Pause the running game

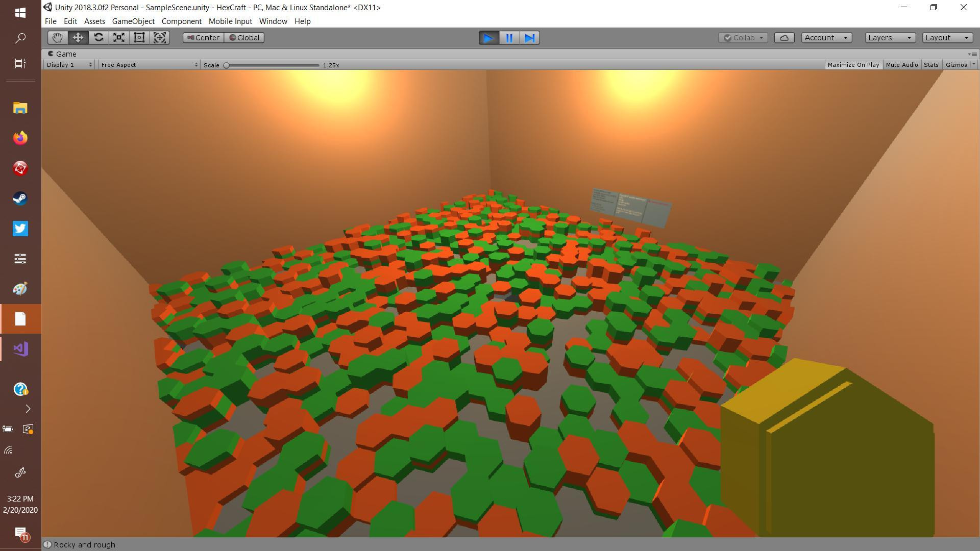tap(509, 38)
